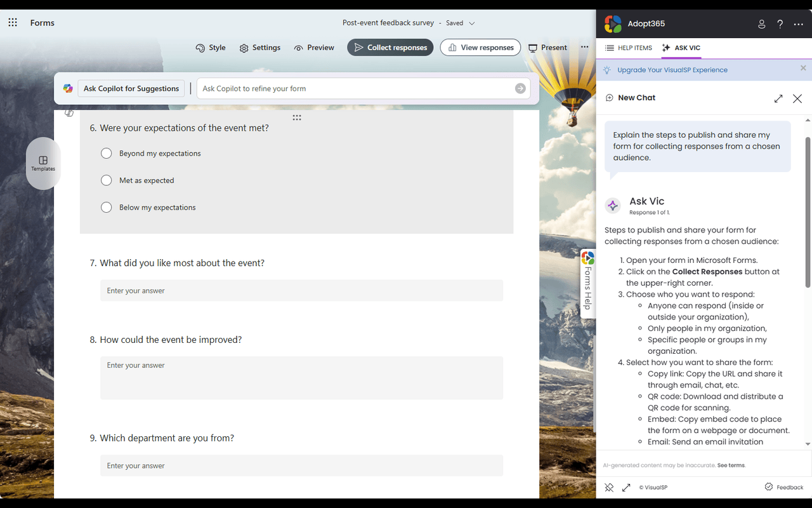Screen dimensions: 812x508
Task: Click the drag handle on question 6
Action: tap(296, 117)
